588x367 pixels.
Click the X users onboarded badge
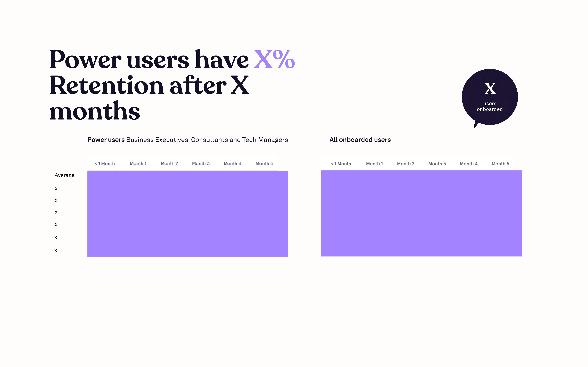click(489, 96)
